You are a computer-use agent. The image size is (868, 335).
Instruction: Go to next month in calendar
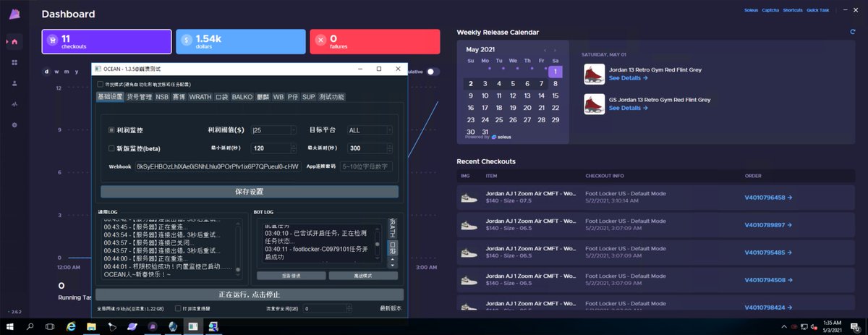pyautogui.click(x=556, y=50)
